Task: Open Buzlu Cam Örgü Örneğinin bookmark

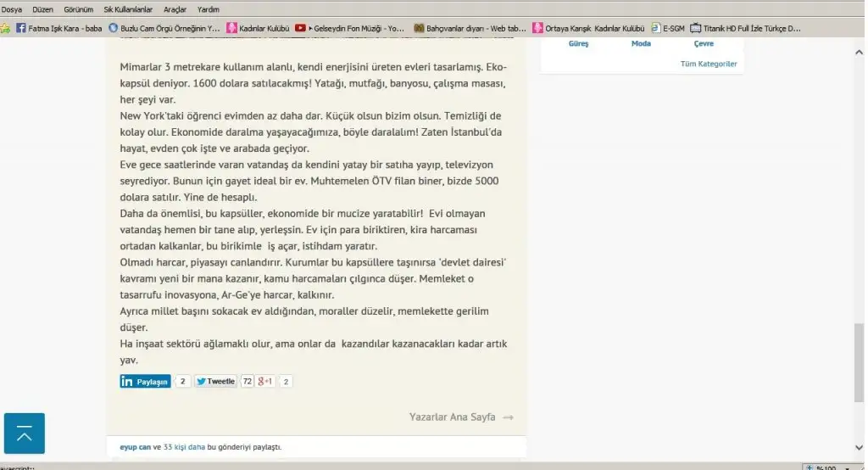Action: (x=164, y=28)
